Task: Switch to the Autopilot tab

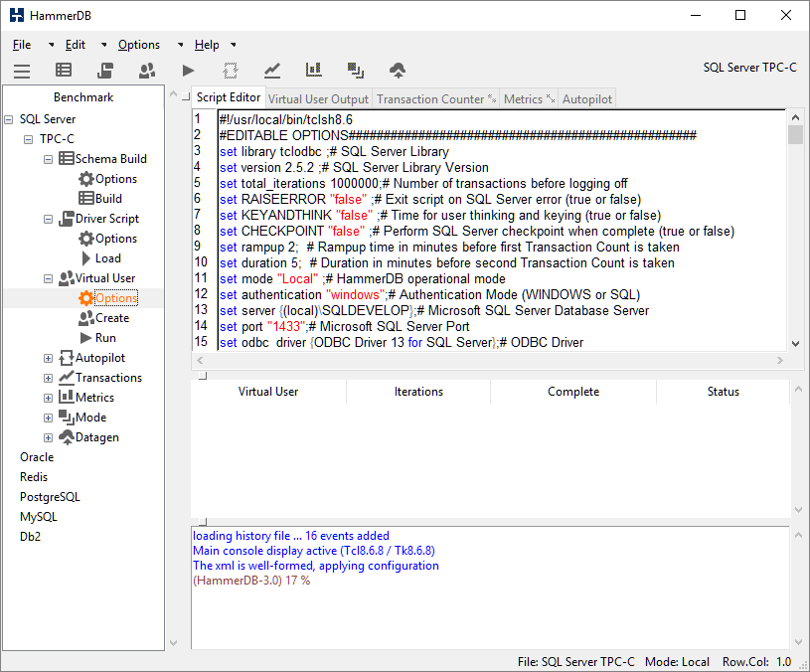Action: click(586, 99)
